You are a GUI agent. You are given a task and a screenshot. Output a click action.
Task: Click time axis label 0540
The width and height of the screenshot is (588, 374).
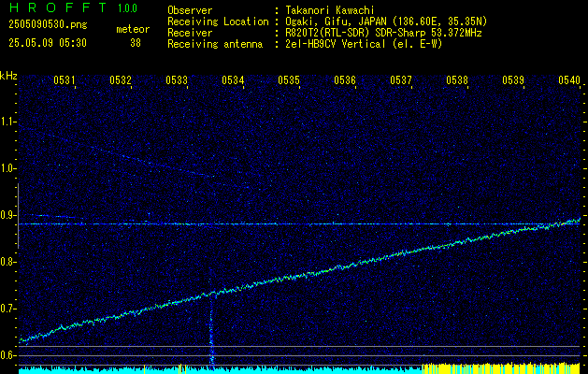pos(569,79)
